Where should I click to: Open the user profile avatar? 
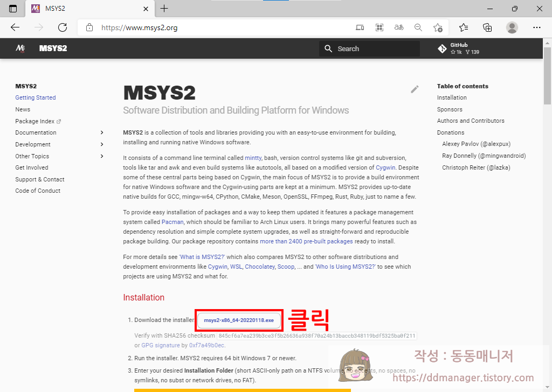tap(512, 27)
